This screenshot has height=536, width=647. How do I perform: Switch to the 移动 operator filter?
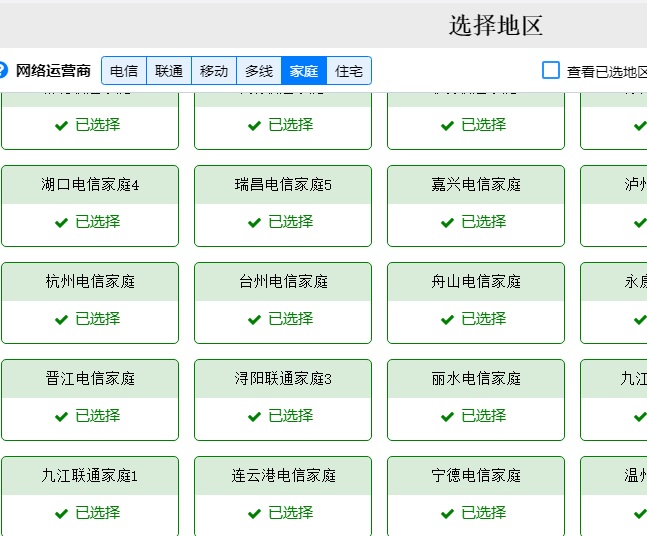pyautogui.click(x=214, y=71)
